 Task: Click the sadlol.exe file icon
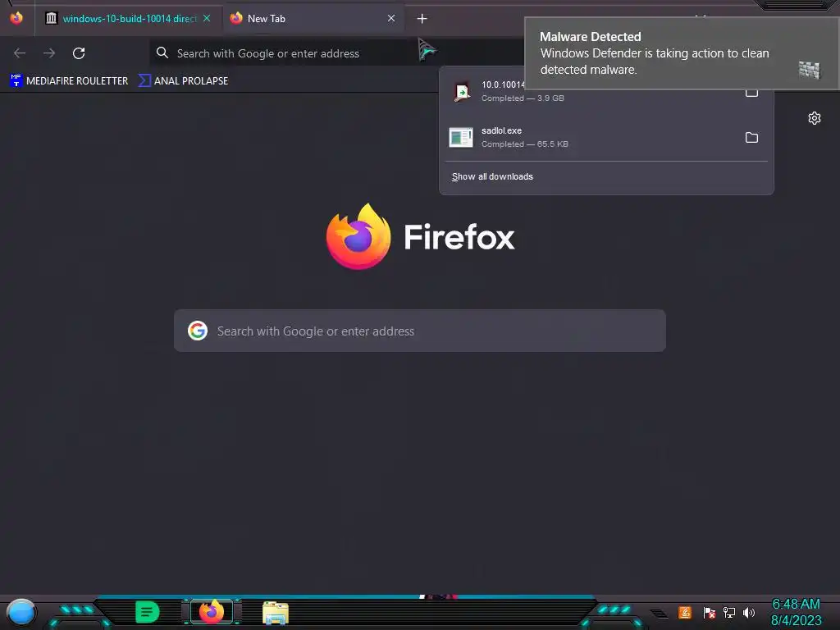461,137
